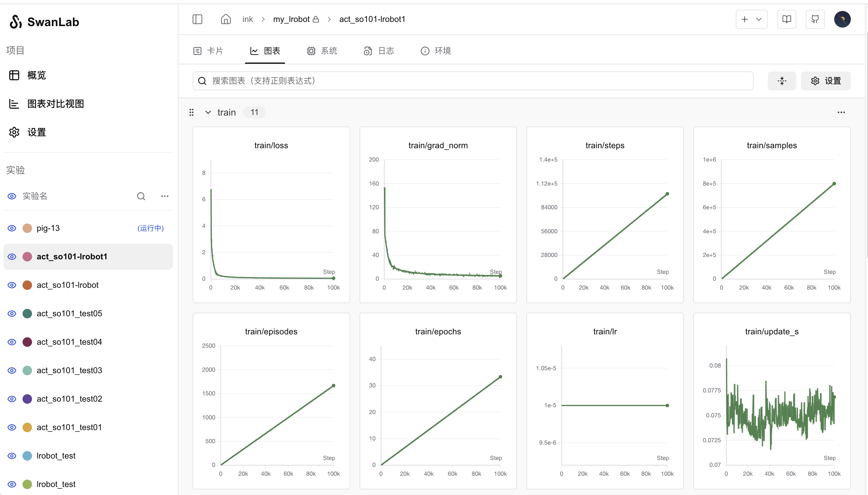Hide the act_so101_test03 experiment
Viewport: 868px width, 495px height.
(x=12, y=370)
